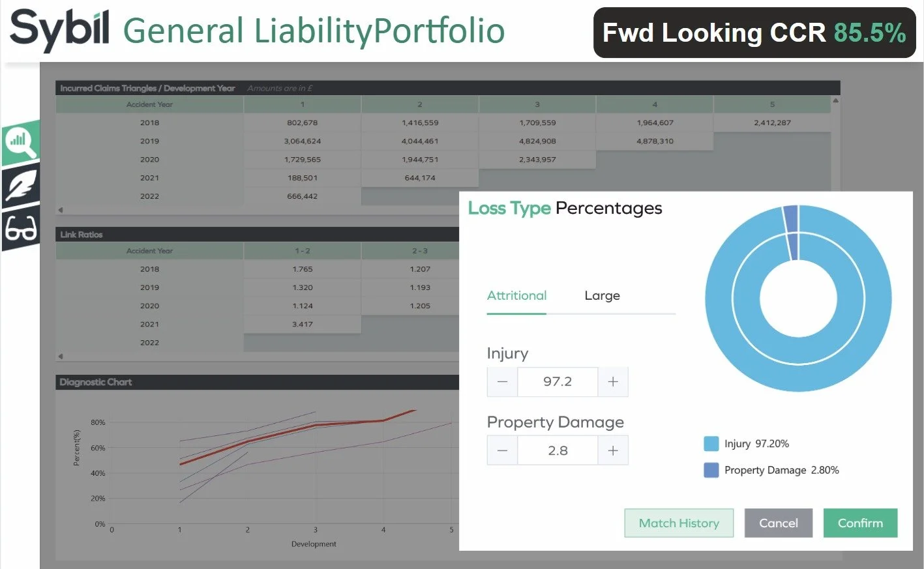Increase the Injury percentage with plus
The width and height of the screenshot is (924, 569).
[x=613, y=382]
